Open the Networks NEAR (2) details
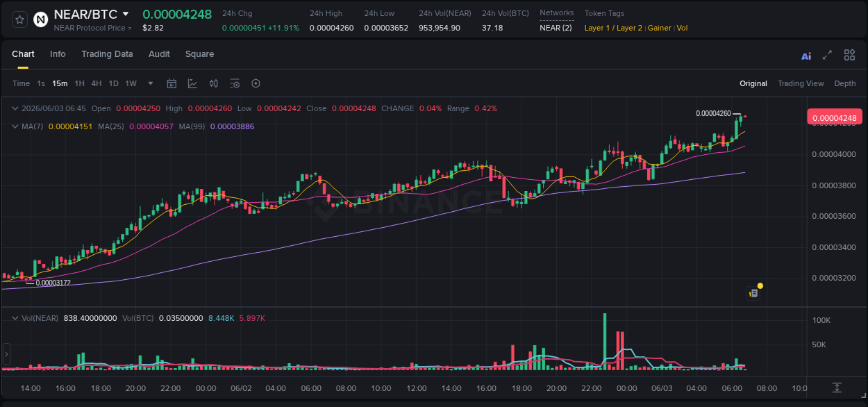Viewport: 868px width, 407px height. 556,28
